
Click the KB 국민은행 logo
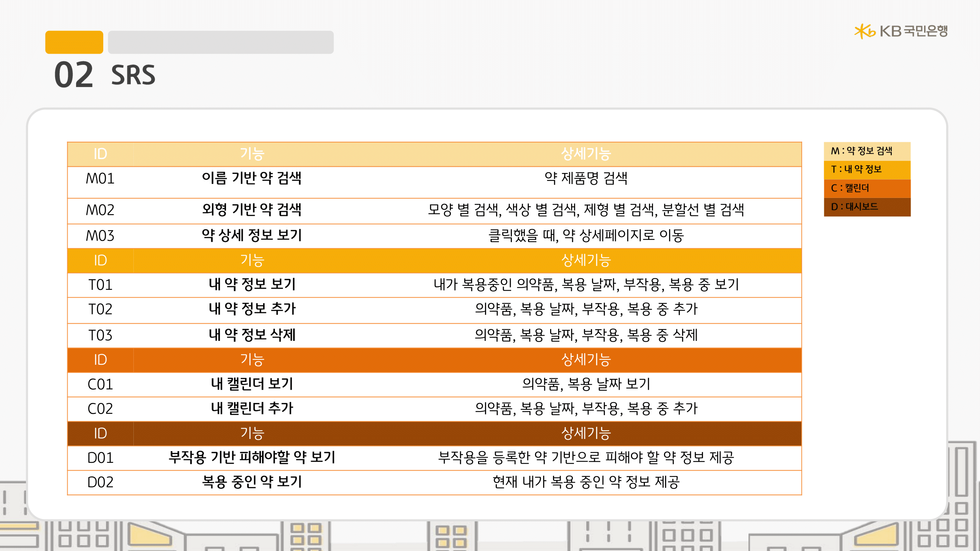coord(901,31)
